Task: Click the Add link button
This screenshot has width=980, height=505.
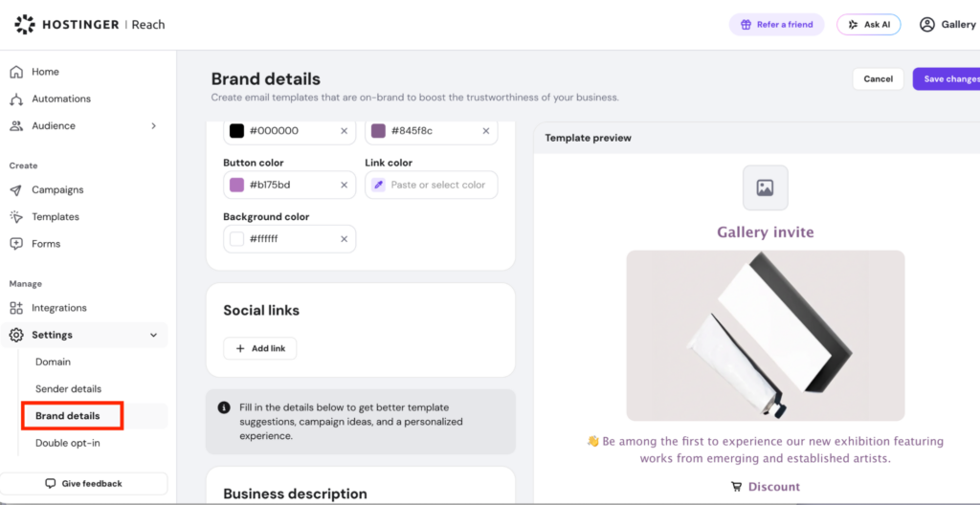Action: point(260,349)
